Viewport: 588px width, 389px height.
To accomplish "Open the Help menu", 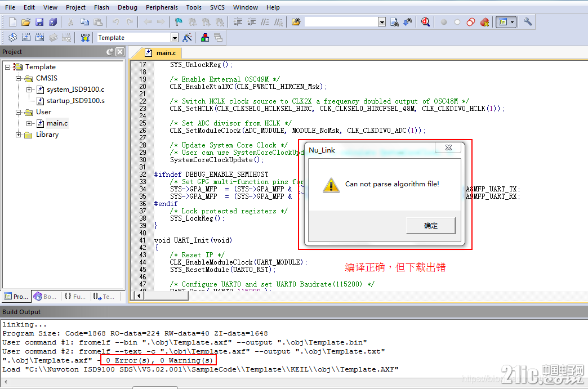I will click(273, 7).
